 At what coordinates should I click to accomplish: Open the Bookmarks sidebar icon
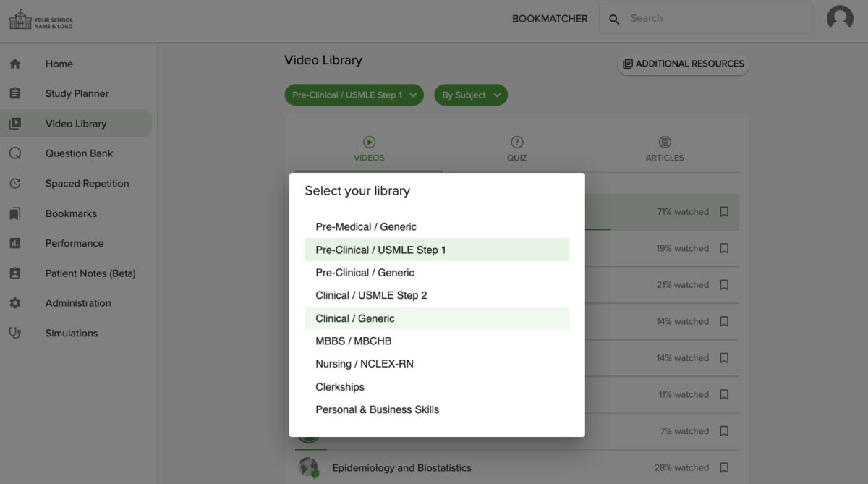[15, 213]
